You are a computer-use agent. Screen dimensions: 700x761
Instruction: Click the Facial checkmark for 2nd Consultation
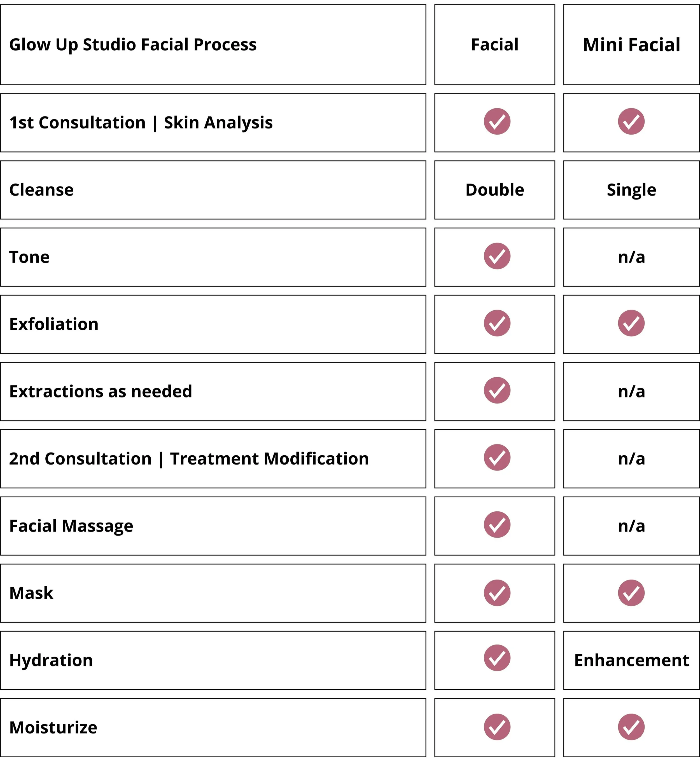pos(497,457)
